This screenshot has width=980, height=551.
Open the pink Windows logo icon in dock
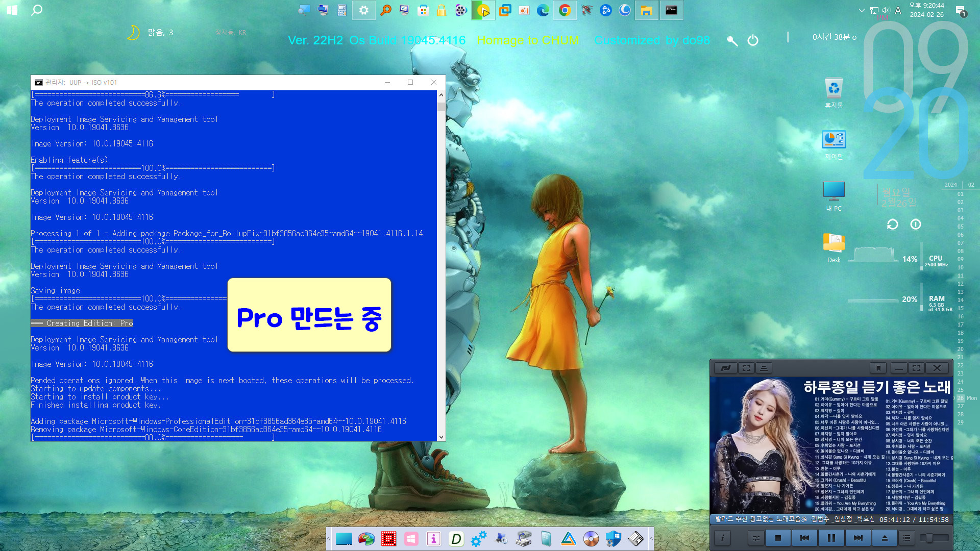coord(411,539)
